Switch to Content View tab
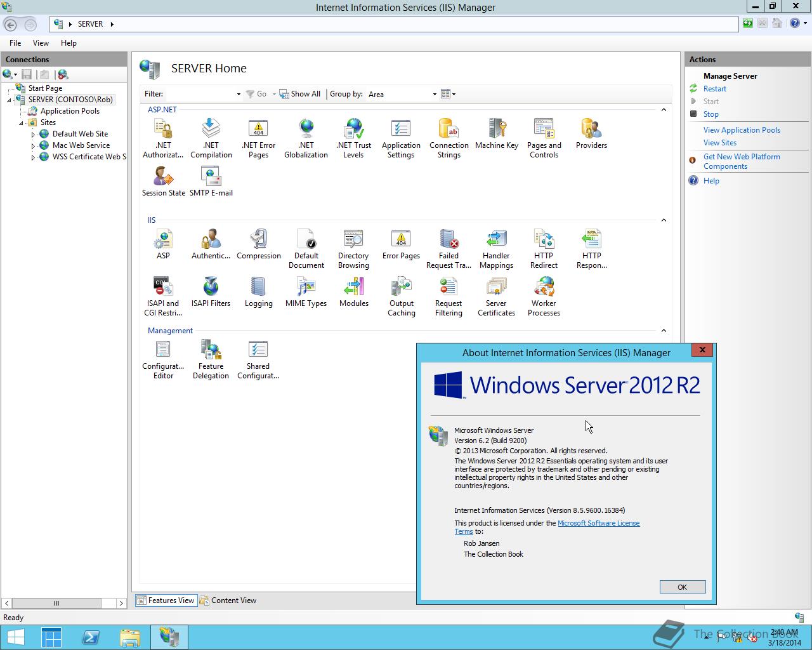Image resolution: width=812 pixels, height=650 pixels. point(228,600)
